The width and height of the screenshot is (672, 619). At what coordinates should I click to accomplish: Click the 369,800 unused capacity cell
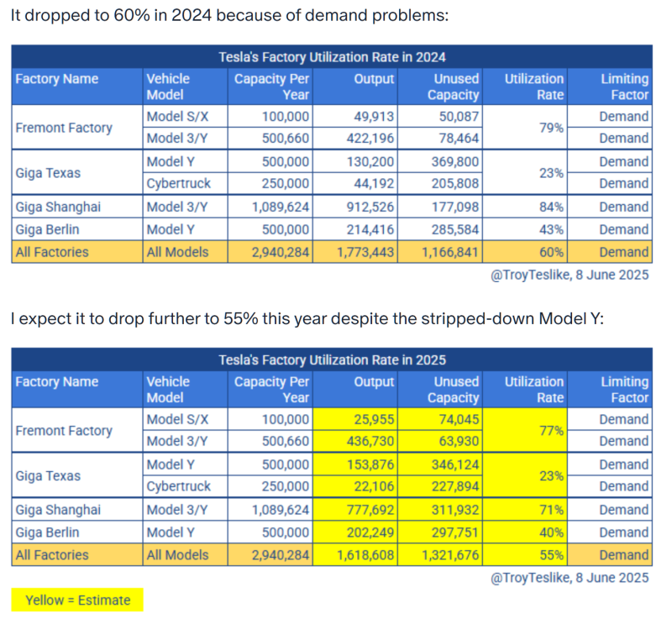click(440, 161)
